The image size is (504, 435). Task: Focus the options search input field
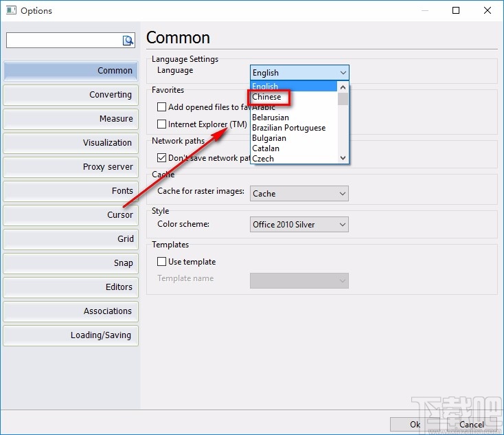point(65,41)
